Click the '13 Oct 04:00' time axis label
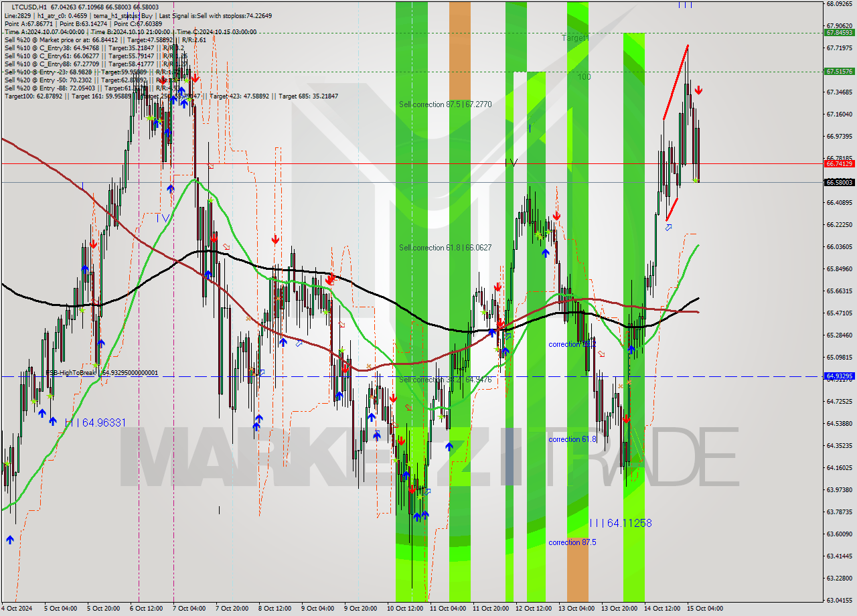The width and height of the screenshot is (857, 616). coord(576,609)
